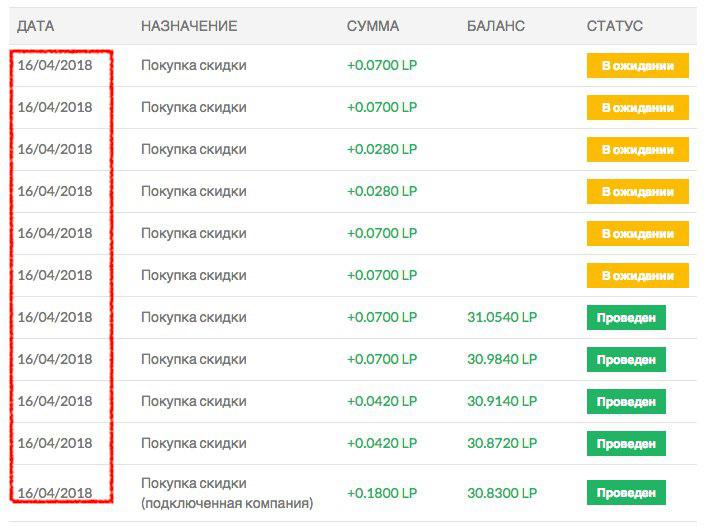Click the date in the last table row
This screenshot has height=526, width=727.
coord(55,493)
